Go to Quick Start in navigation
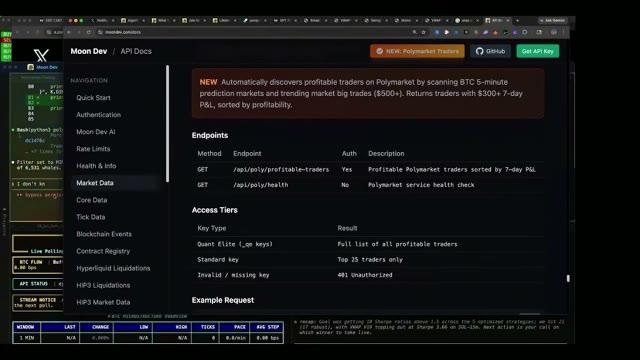This screenshot has width=640, height=360. pyautogui.click(x=93, y=98)
